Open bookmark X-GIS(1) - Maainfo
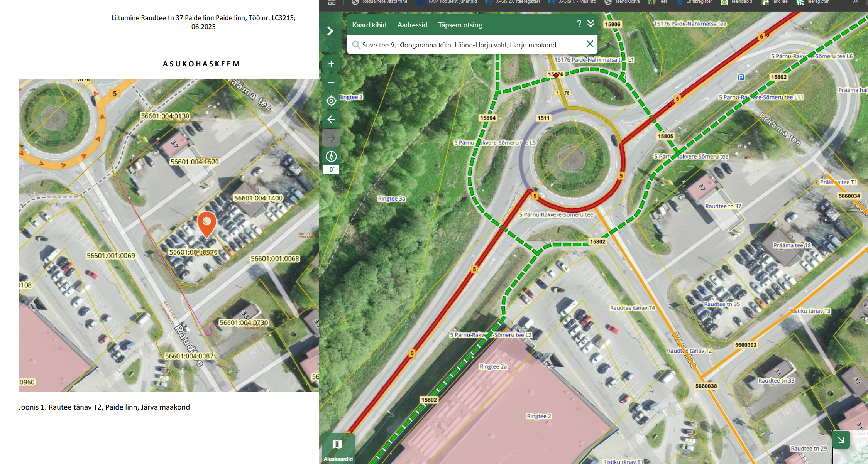The height and width of the screenshot is (464, 868). 573,2
